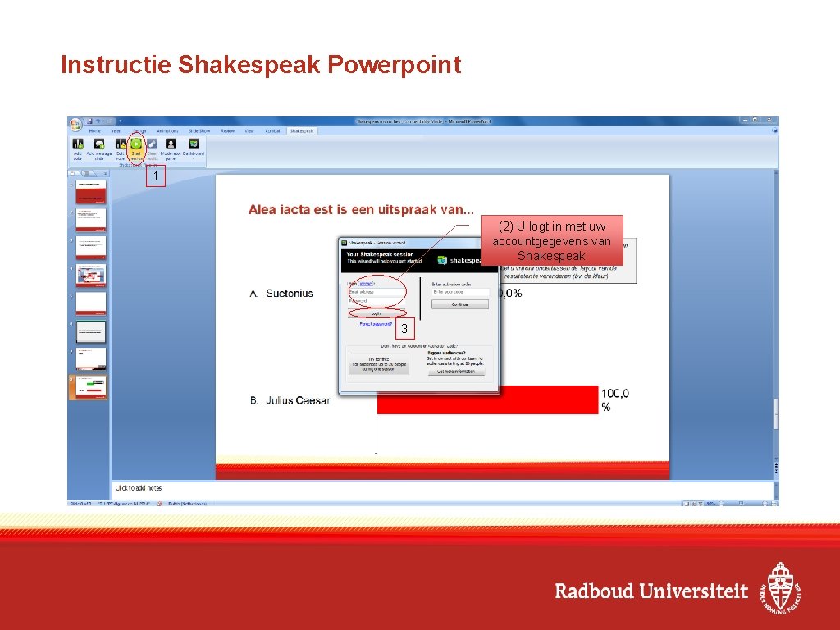Open the Design ribbon tab
This screenshot has width=840, height=630.
coord(139,130)
